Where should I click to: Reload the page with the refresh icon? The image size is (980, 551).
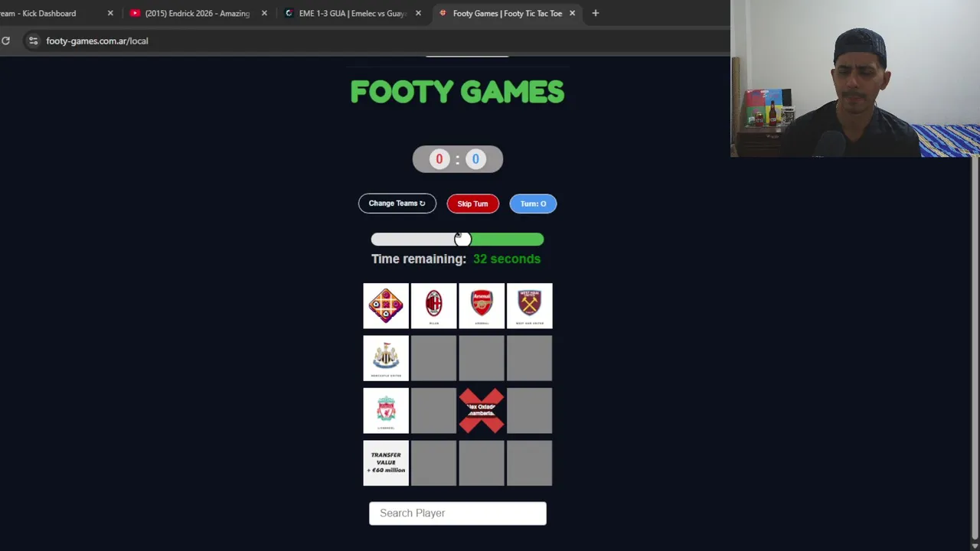[x=5, y=41]
